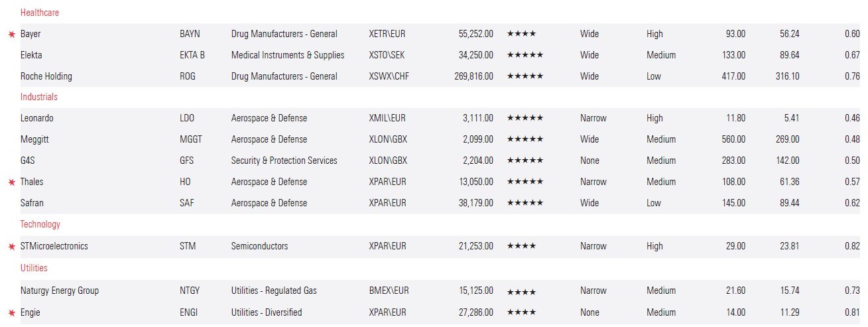The height and width of the screenshot is (327, 868).
Task: Click the red star marker next to Engie
Action: tap(11, 313)
